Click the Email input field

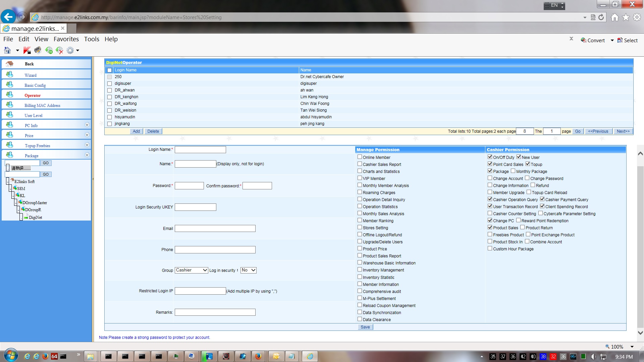point(215,229)
